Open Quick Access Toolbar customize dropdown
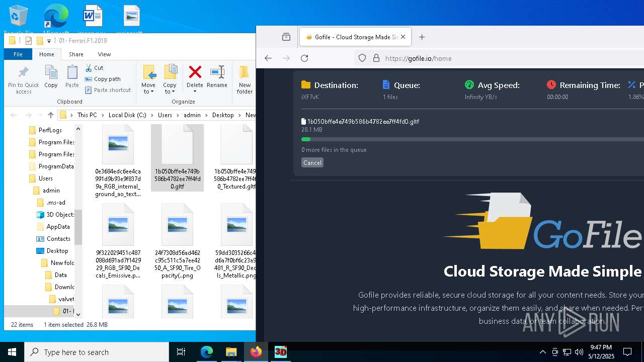This screenshot has width=644, height=362. (49, 41)
